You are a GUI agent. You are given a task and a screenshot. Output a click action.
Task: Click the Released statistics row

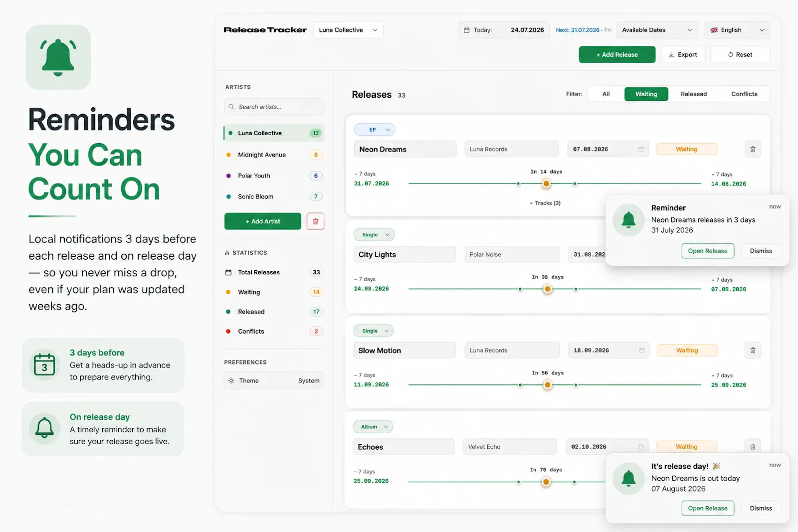274,312
